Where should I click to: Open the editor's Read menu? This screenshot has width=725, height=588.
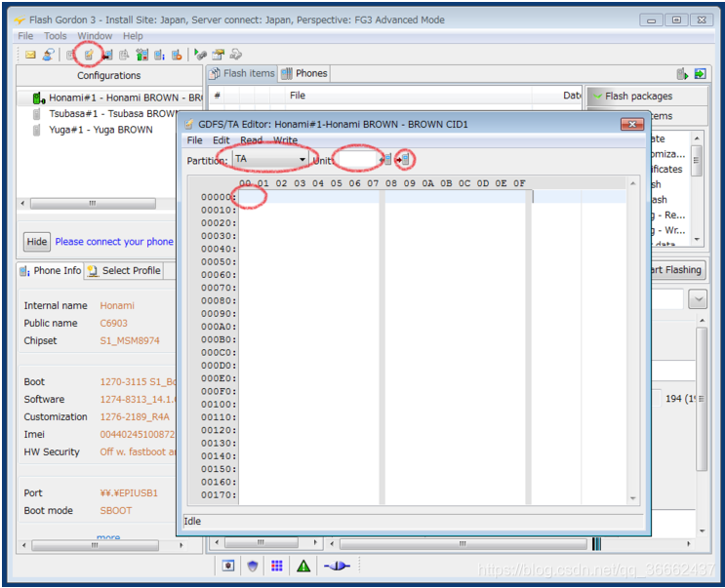(x=251, y=140)
